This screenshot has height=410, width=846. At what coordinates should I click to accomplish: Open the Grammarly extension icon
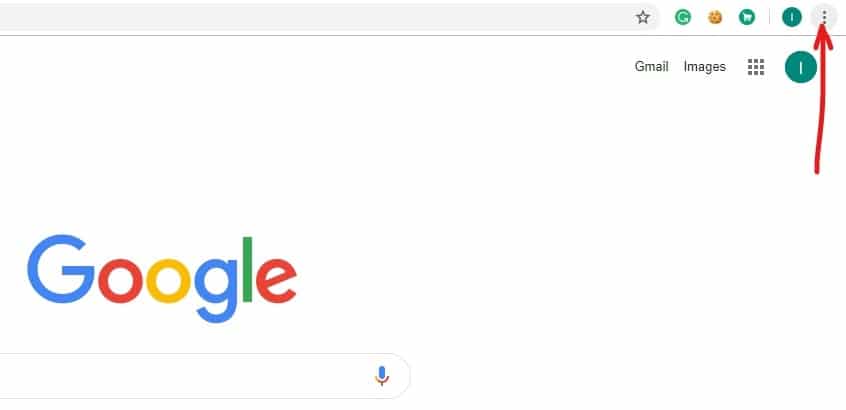point(683,17)
